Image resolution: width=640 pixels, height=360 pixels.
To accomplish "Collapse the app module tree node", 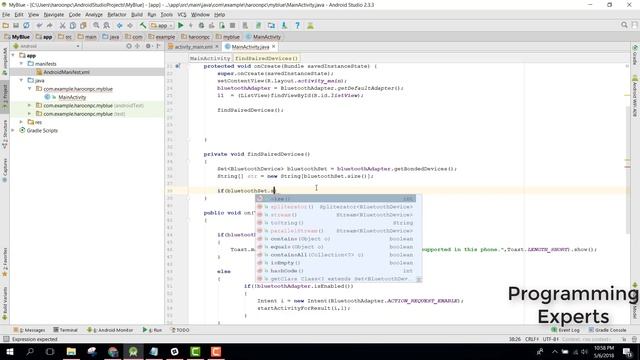I will (x=13, y=55).
